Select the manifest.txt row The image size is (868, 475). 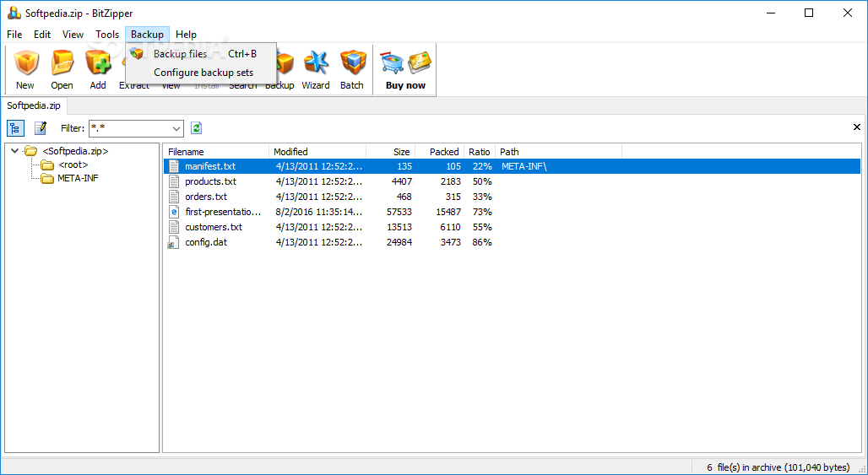pos(512,166)
